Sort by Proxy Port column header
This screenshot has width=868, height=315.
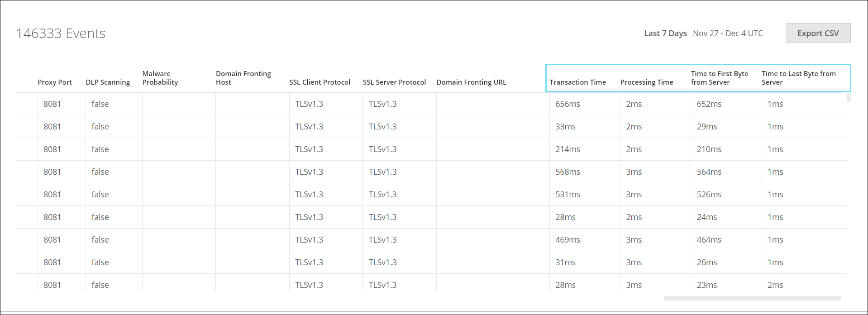coord(55,82)
